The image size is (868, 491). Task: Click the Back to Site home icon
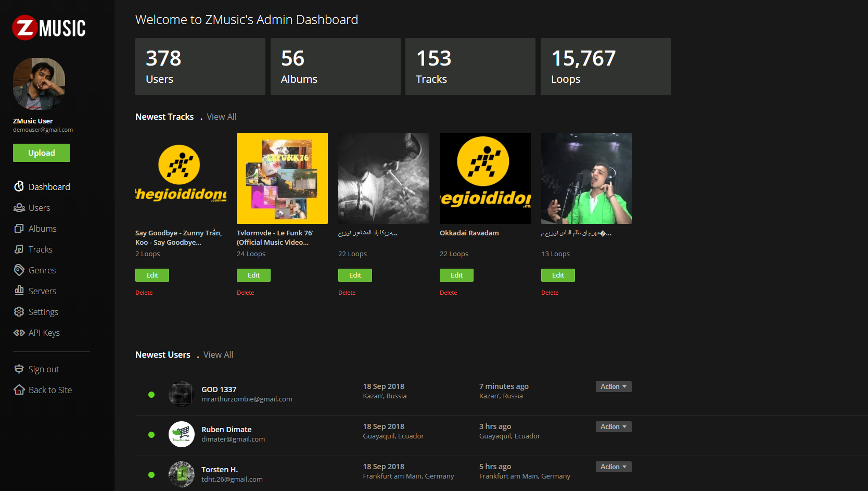pos(19,389)
